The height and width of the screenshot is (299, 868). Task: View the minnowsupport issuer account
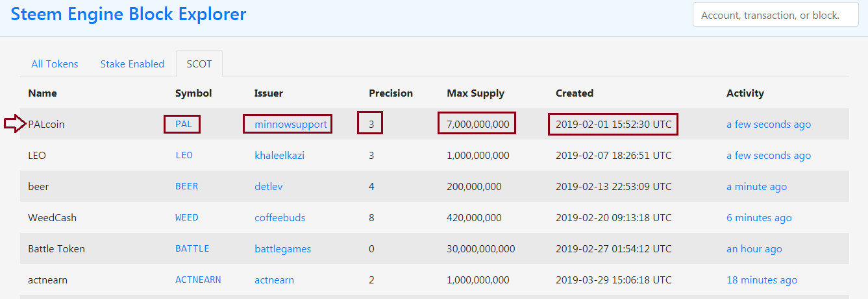(x=291, y=125)
